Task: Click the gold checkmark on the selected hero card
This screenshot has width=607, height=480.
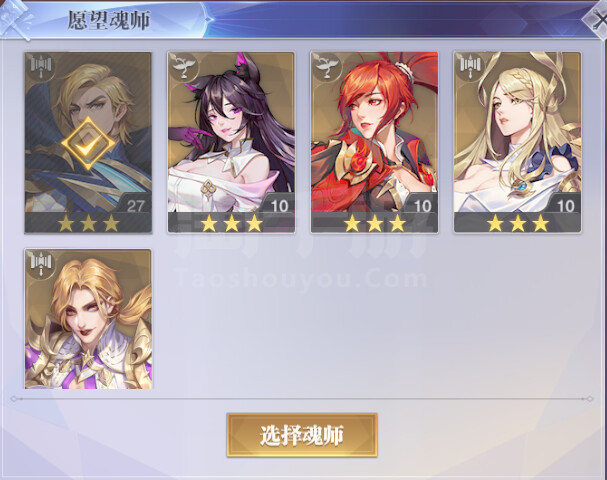Action: [x=88, y=144]
